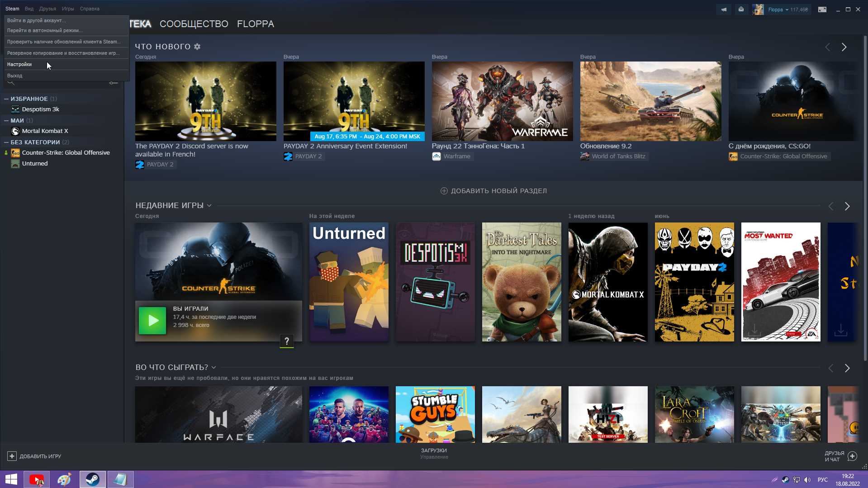Click ДОБАВИТЬ ИГРУ text at bottom left
Viewport: 868px width, 488px height.
40,456
